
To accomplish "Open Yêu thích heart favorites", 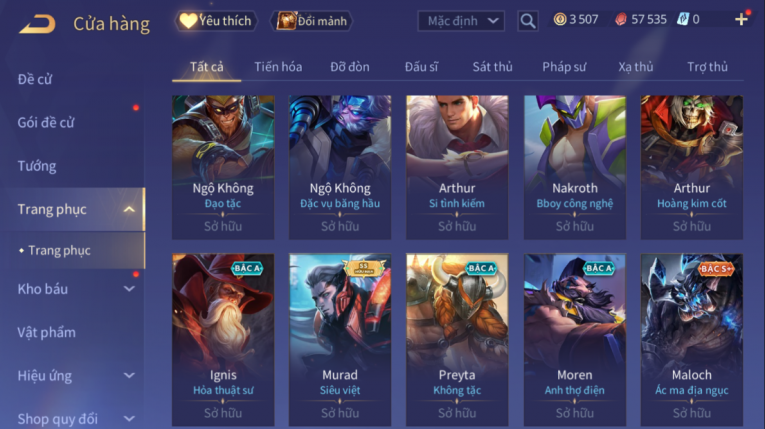I will [x=215, y=20].
